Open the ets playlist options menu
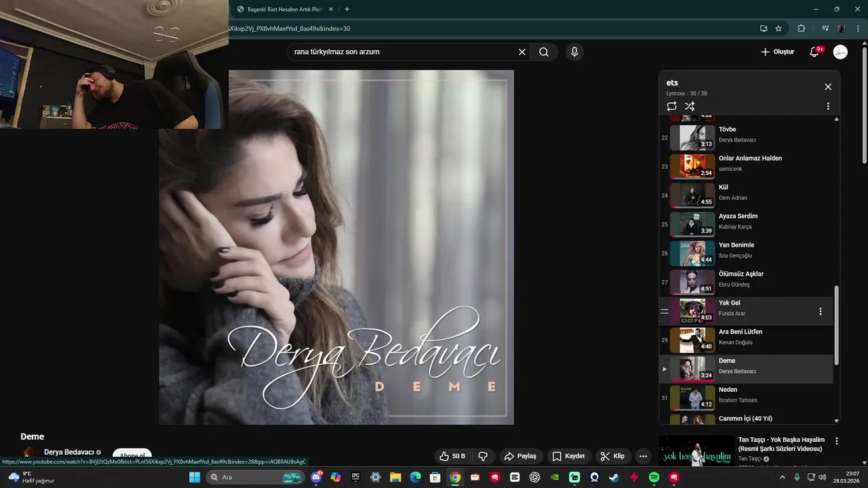 pos(828,106)
